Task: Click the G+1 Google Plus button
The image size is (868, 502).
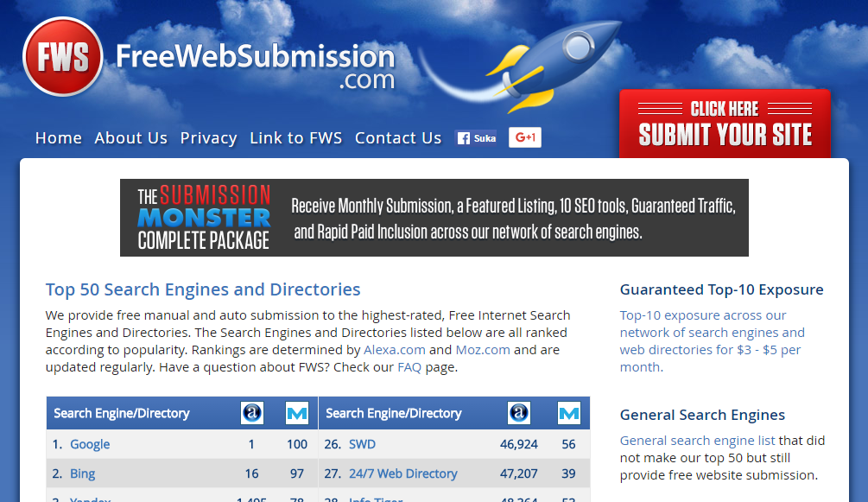Action: point(525,137)
